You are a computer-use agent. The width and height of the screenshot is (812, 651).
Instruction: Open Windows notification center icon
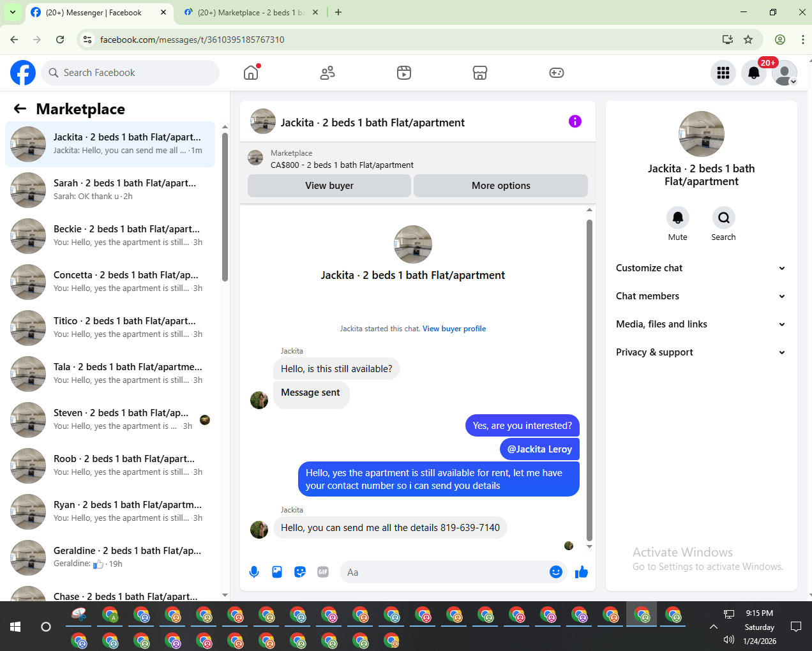pos(796,627)
